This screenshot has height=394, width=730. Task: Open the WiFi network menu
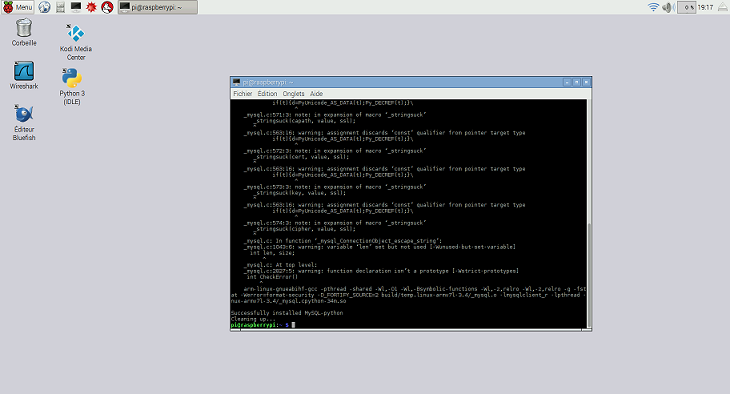[654, 7]
